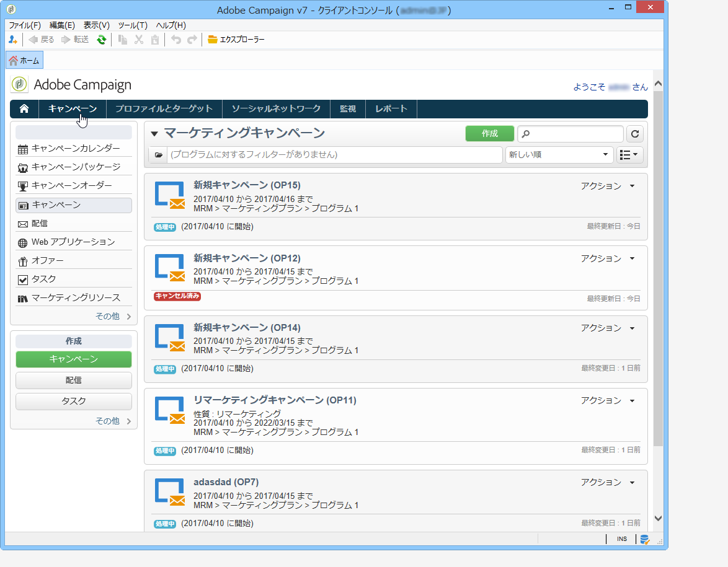
Task: Click the OP12 campaign email icon
Action: (x=170, y=268)
